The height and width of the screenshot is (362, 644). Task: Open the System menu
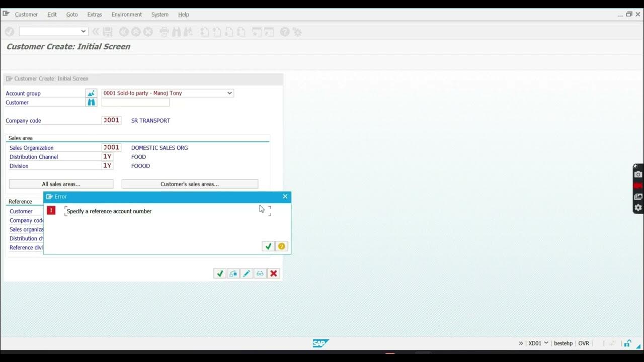(160, 15)
